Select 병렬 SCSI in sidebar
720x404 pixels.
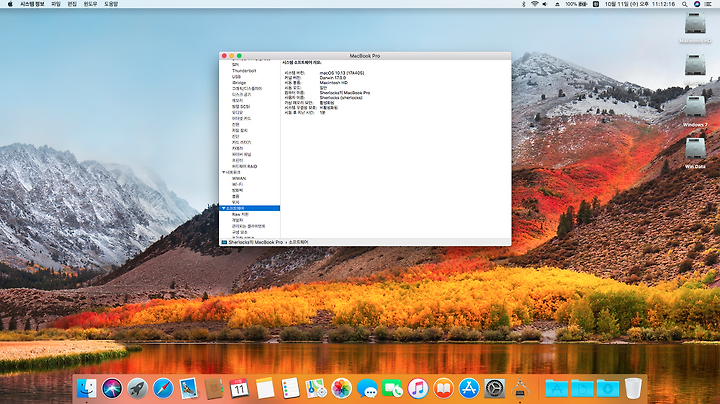point(241,107)
